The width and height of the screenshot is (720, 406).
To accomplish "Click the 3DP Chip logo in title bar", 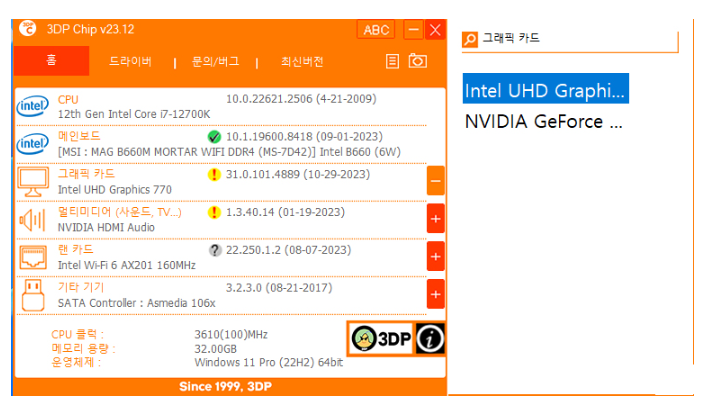I will coord(28,28).
